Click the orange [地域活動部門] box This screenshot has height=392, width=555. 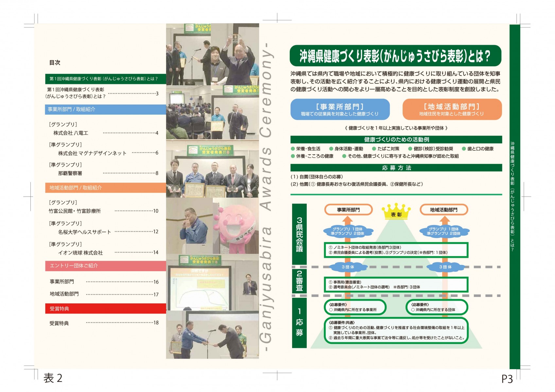(452, 109)
